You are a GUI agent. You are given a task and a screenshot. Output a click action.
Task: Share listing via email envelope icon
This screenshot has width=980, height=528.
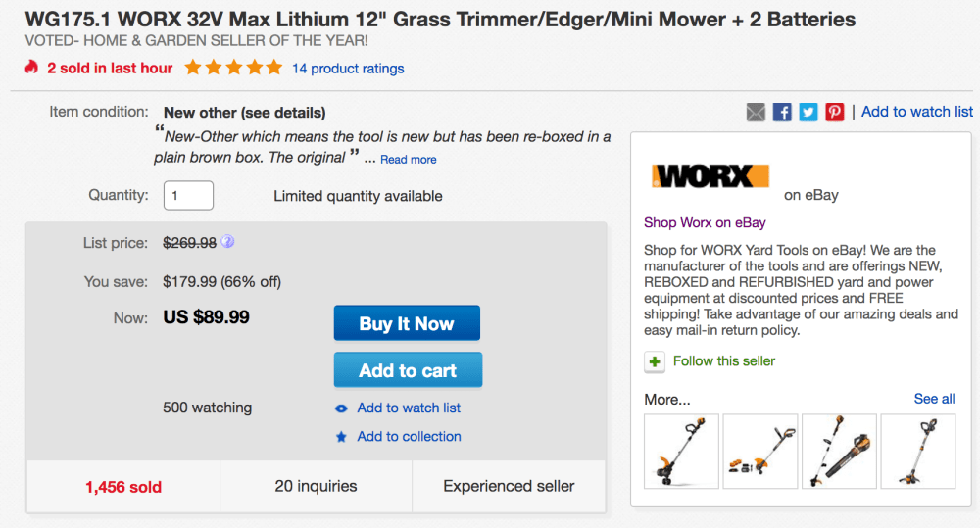coord(756,112)
